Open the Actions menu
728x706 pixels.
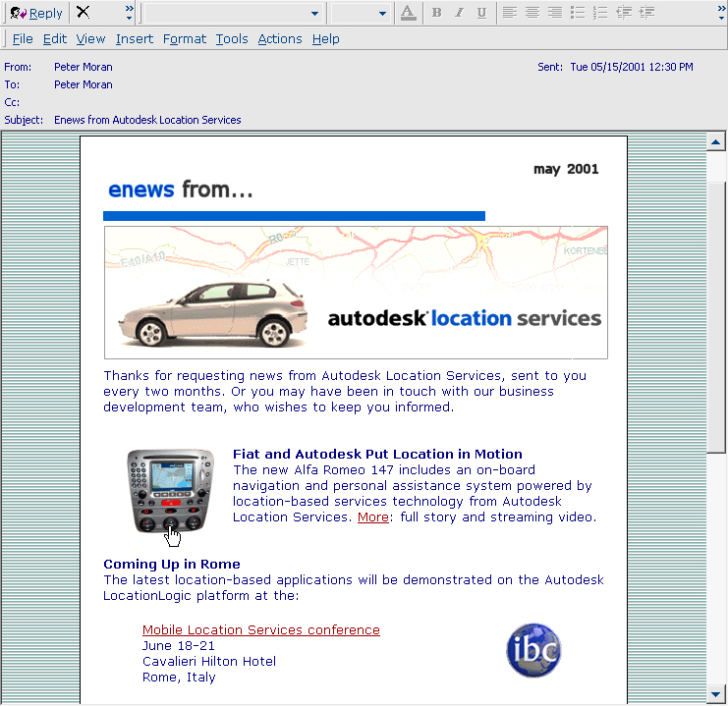[280, 39]
